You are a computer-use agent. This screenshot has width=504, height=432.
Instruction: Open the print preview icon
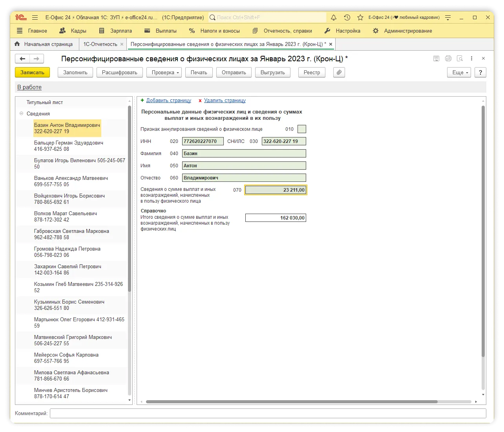click(x=460, y=59)
